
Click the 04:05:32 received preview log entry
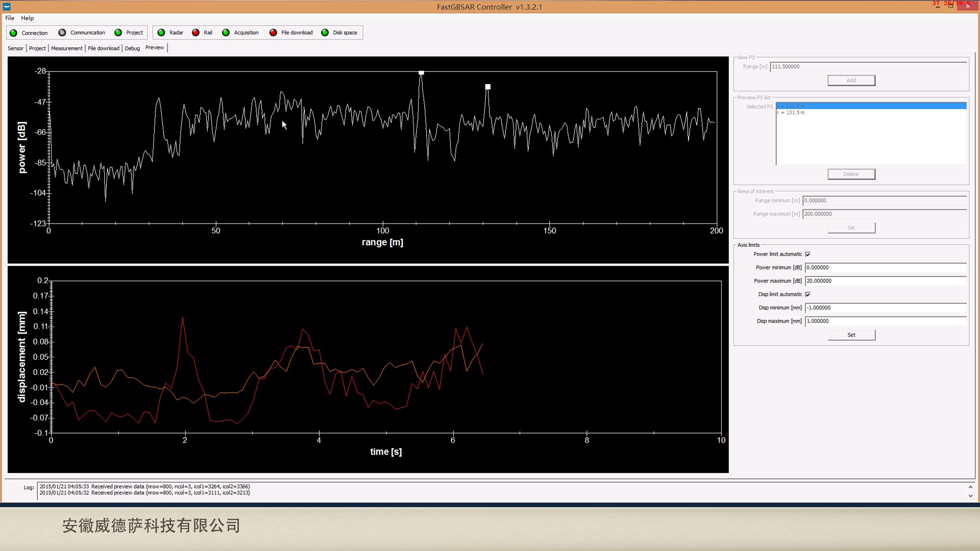[x=145, y=493]
